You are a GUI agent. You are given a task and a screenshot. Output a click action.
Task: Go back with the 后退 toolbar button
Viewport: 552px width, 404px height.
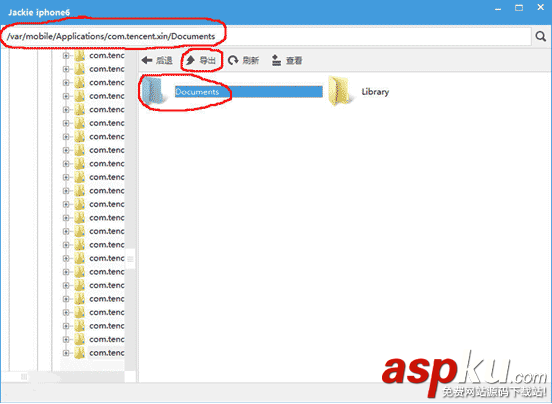157,61
